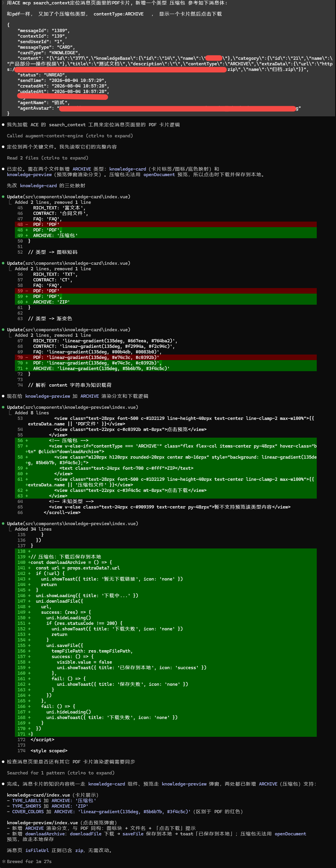The image size is (336, 868).
Task: Expand the 'Searched for 1 pattern' line
Action: (61, 773)
